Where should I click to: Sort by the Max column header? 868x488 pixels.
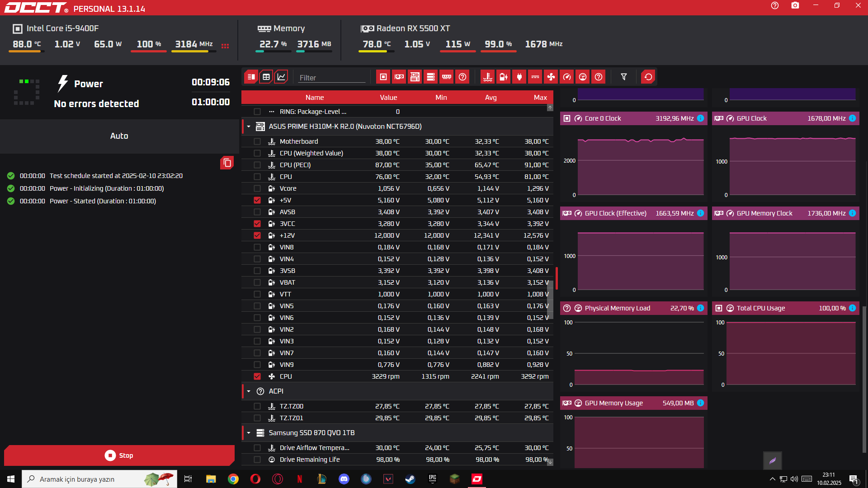(x=540, y=98)
